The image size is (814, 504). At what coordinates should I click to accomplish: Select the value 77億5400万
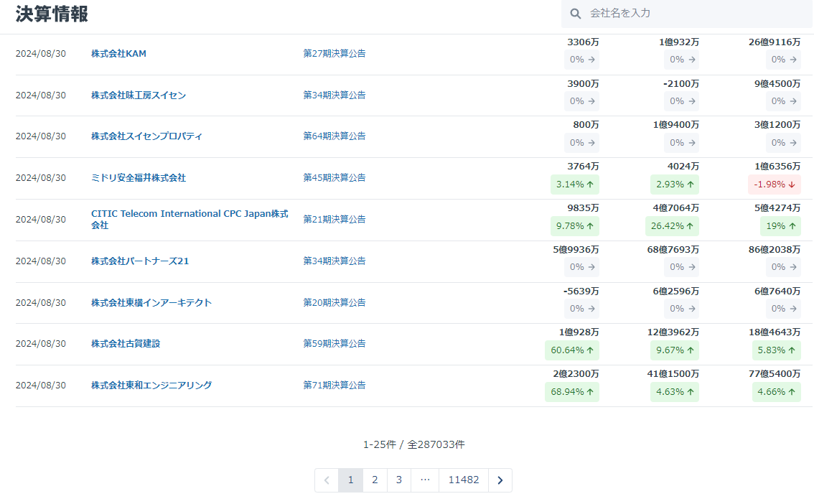point(775,374)
